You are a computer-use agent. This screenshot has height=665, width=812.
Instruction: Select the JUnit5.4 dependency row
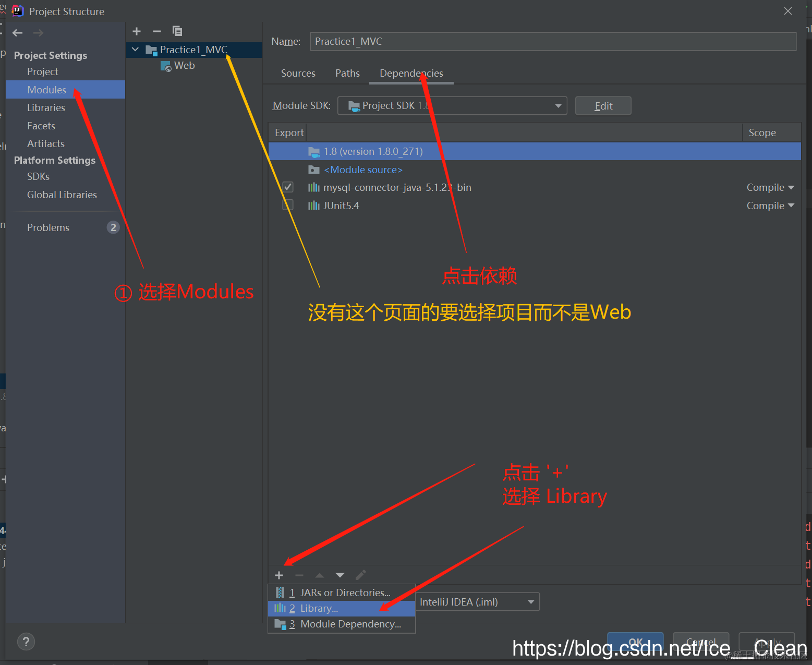click(x=535, y=205)
